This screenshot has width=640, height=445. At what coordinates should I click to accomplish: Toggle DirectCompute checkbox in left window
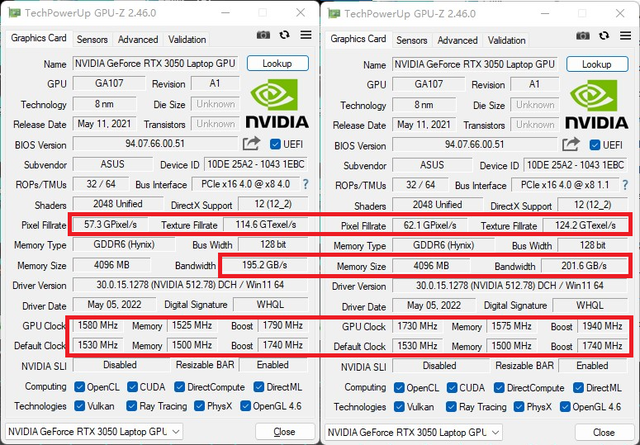[180, 387]
